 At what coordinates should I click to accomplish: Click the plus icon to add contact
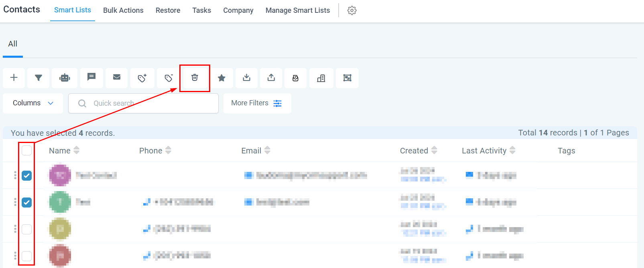tap(14, 78)
